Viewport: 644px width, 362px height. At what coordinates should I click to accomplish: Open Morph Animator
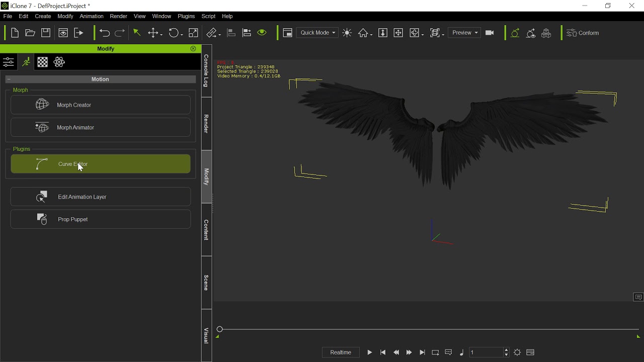pyautogui.click(x=101, y=128)
